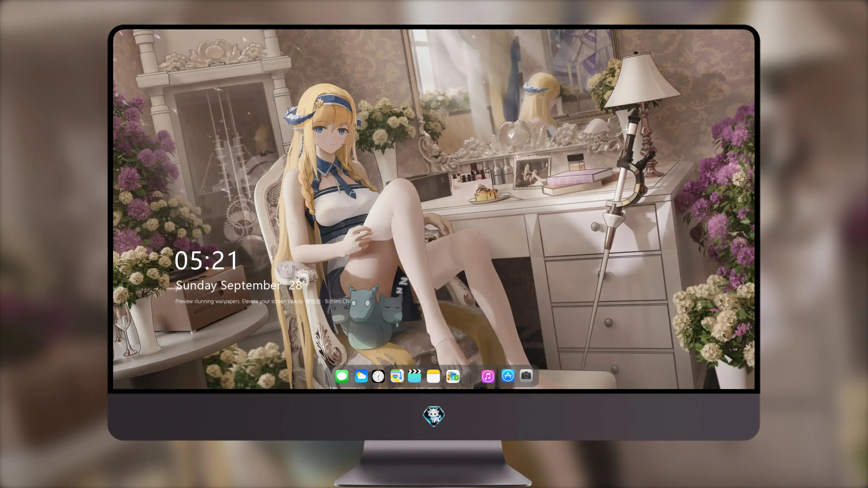Viewport: 868px width, 488px height.
Task: Click the dragon logo badge on the monitor chin
Action: (x=434, y=416)
